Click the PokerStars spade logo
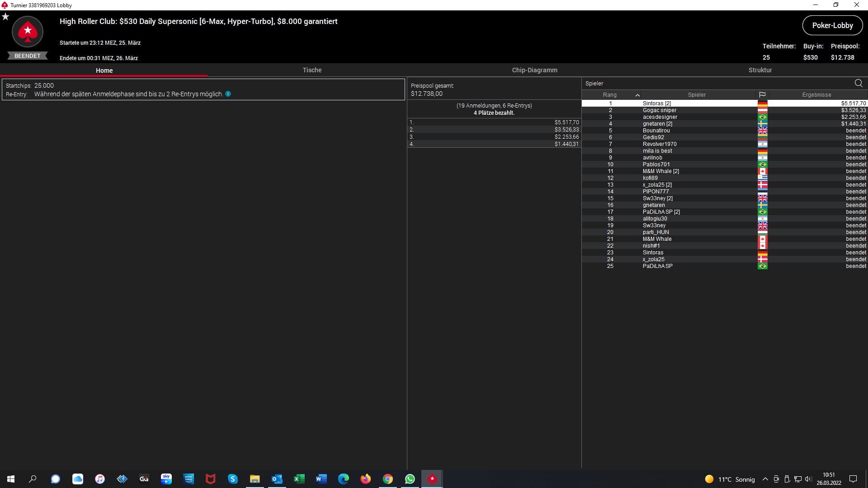This screenshot has width=868, height=488. tap(28, 32)
